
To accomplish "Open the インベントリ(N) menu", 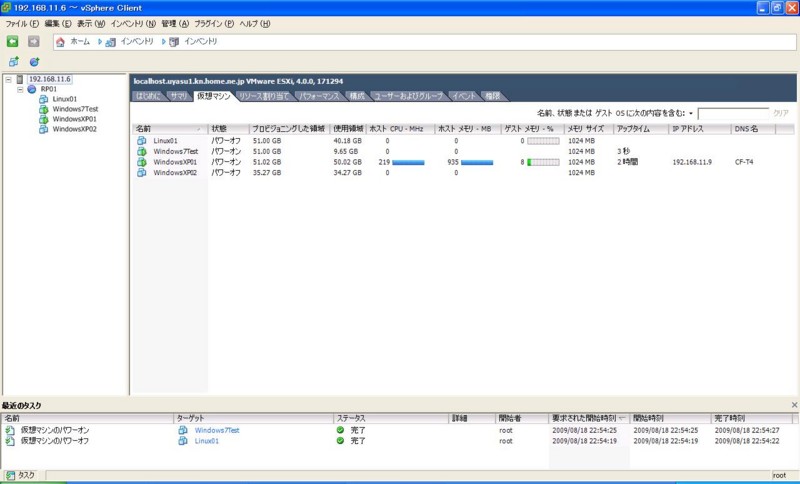I will 133,24.
